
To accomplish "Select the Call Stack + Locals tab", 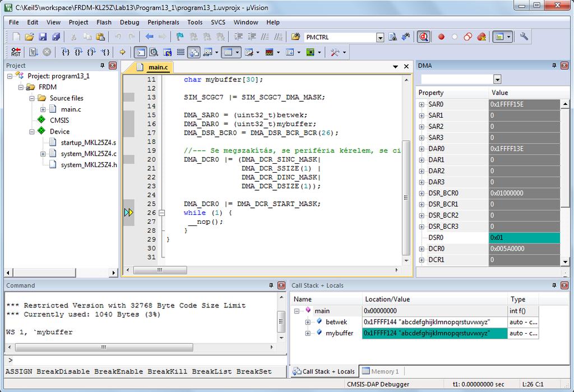I will pos(324,371).
